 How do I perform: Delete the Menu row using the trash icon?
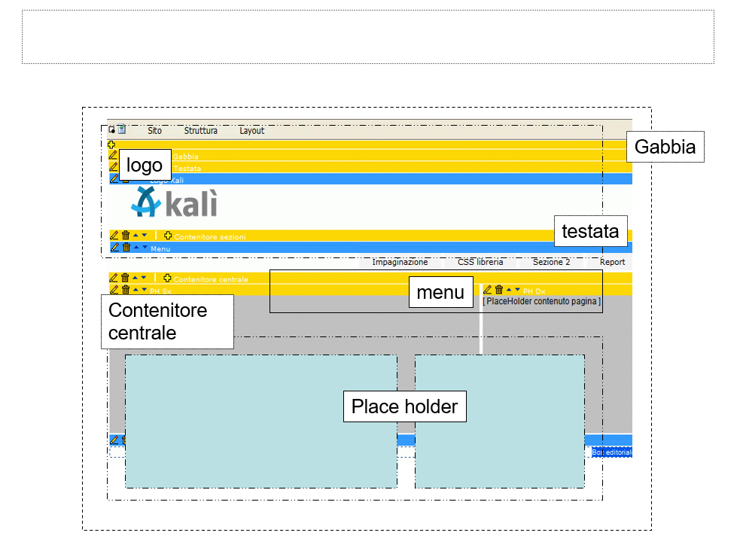click(126, 247)
